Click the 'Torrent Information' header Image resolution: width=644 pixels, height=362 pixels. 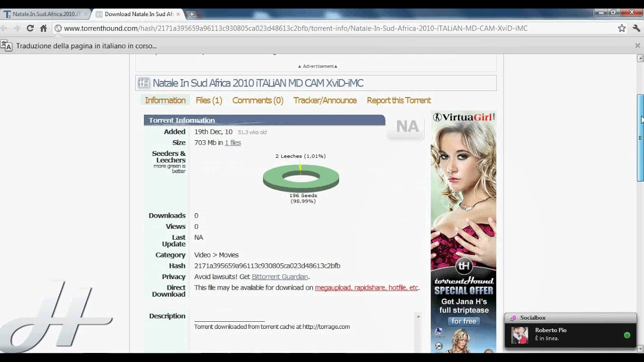265,120
